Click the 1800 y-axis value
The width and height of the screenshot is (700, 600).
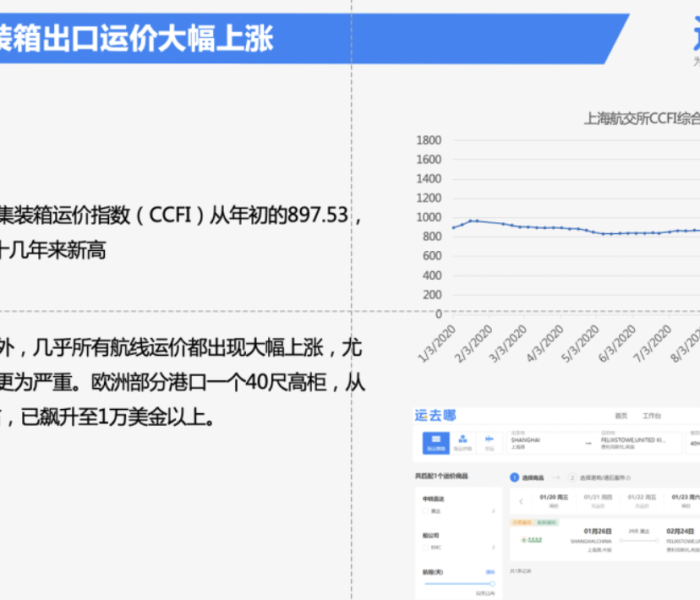point(429,140)
